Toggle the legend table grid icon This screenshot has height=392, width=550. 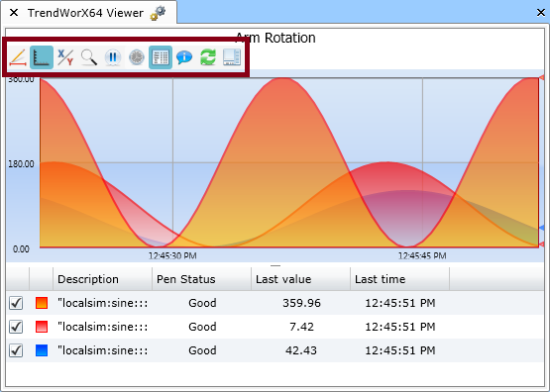point(161,57)
